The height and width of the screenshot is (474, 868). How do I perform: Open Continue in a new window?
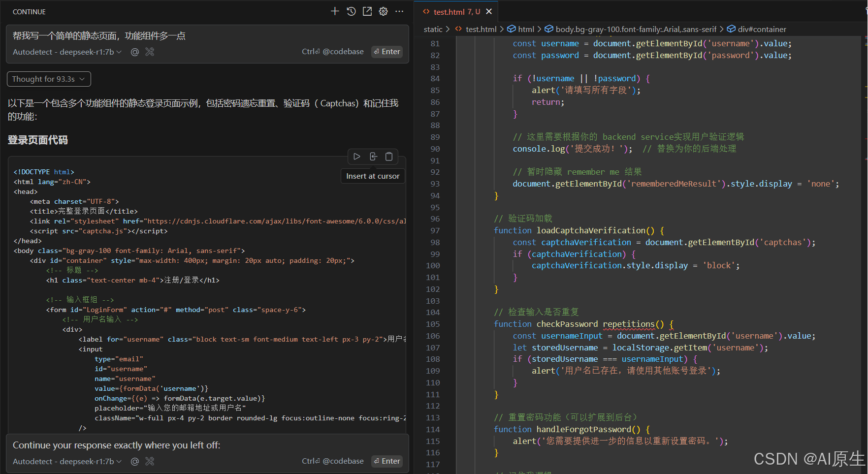tap(367, 11)
